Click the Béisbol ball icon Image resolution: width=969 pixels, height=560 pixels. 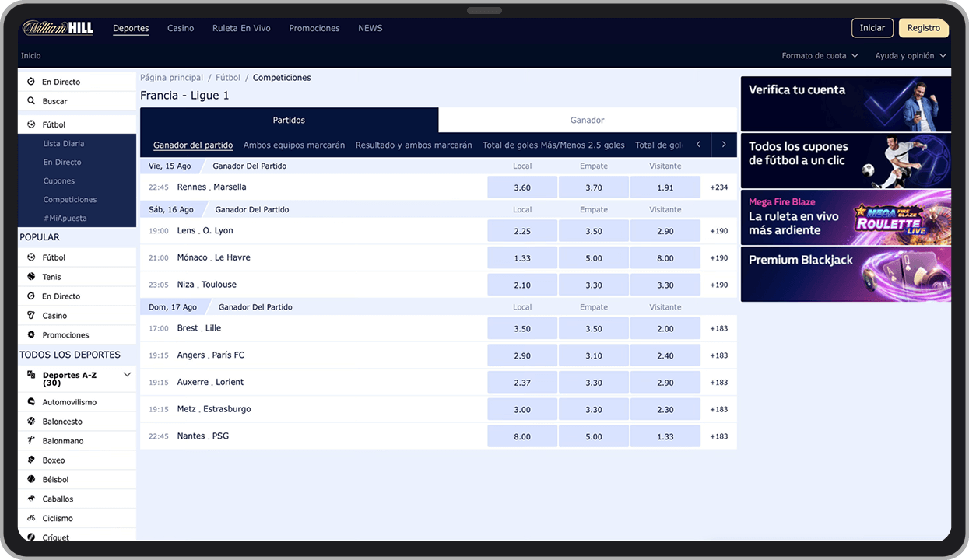click(x=31, y=480)
